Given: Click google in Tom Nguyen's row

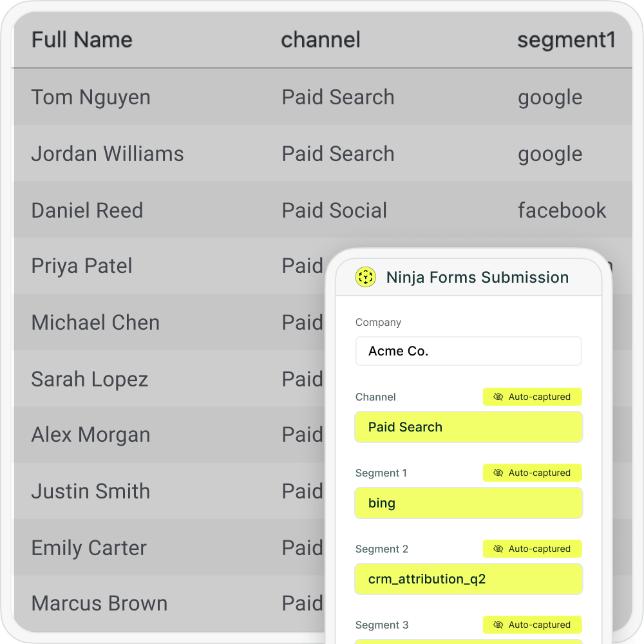Looking at the screenshot, I should click(550, 98).
